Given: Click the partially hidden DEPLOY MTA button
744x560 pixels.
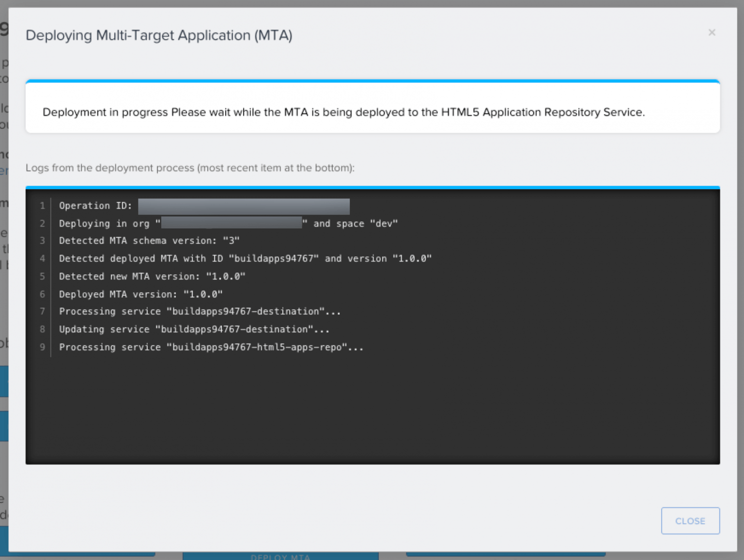Looking at the screenshot, I should click(x=280, y=556).
